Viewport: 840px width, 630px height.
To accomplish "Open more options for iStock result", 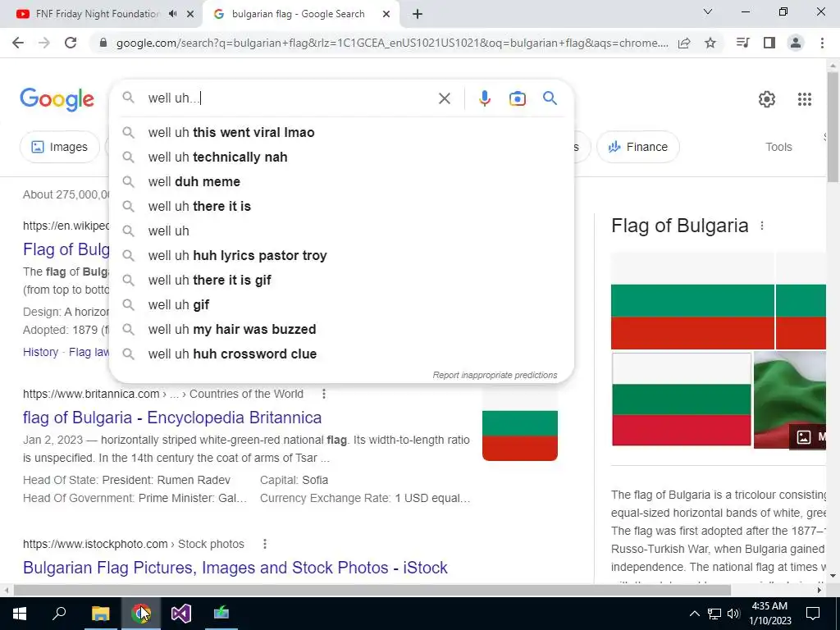I will pos(265,544).
